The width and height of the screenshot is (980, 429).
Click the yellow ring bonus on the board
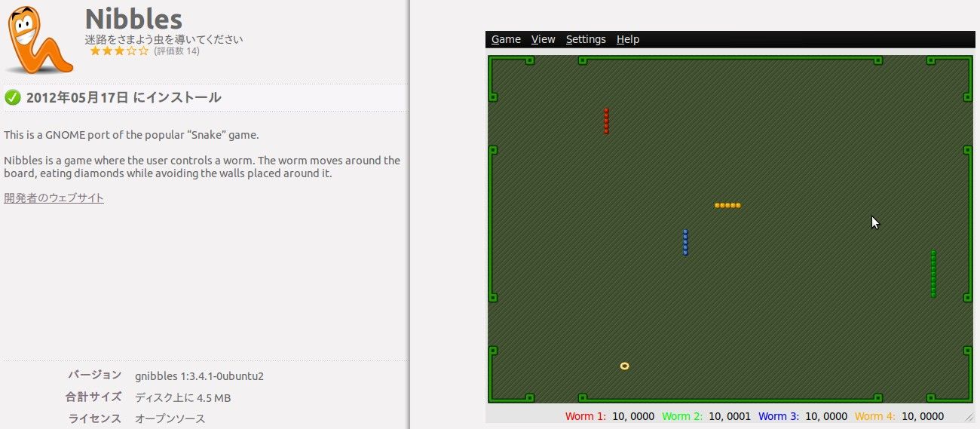click(624, 366)
